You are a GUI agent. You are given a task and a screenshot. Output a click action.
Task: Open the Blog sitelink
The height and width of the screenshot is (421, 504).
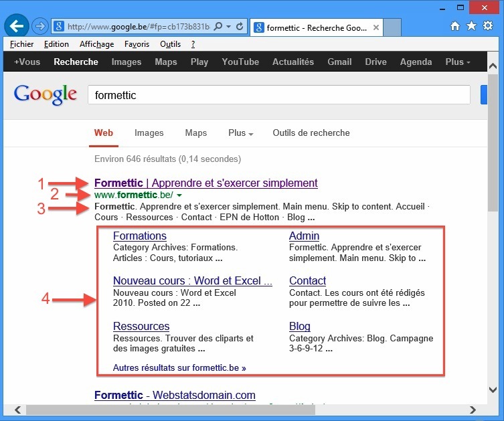[x=300, y=326]
